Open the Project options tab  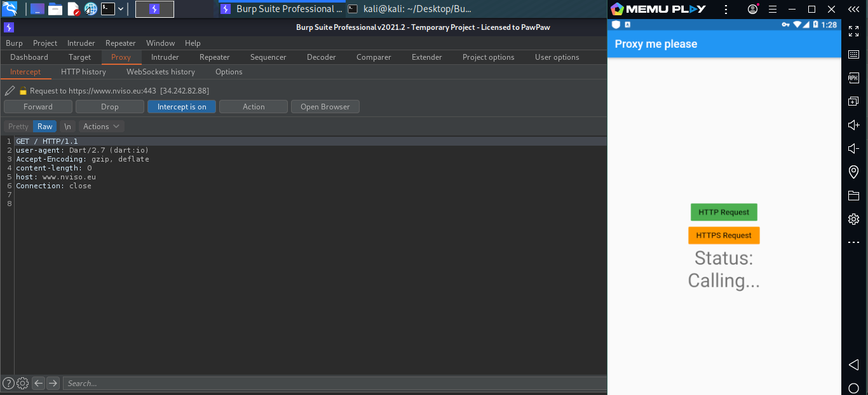[x=489, y=57]
